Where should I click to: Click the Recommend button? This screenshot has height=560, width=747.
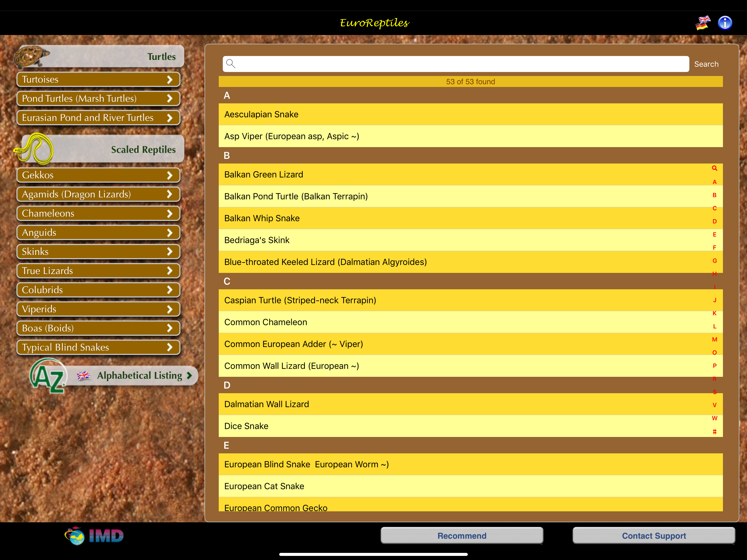click(x=462, y=536)
